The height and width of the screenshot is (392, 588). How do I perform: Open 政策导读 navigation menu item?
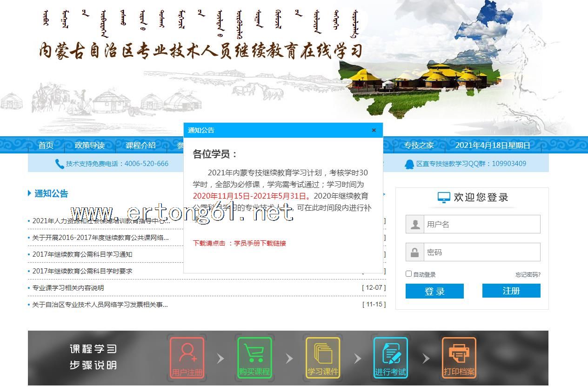pyautogui.click(x=89, y=145)
